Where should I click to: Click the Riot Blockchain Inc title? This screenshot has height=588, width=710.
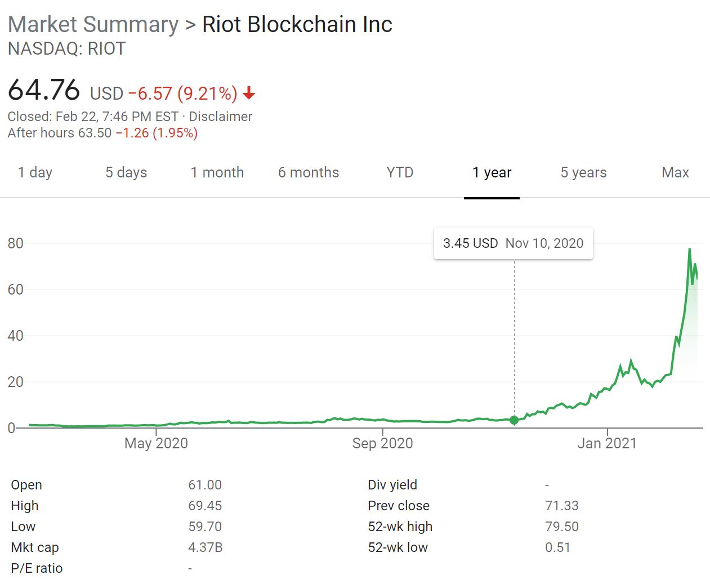[297, 24]
